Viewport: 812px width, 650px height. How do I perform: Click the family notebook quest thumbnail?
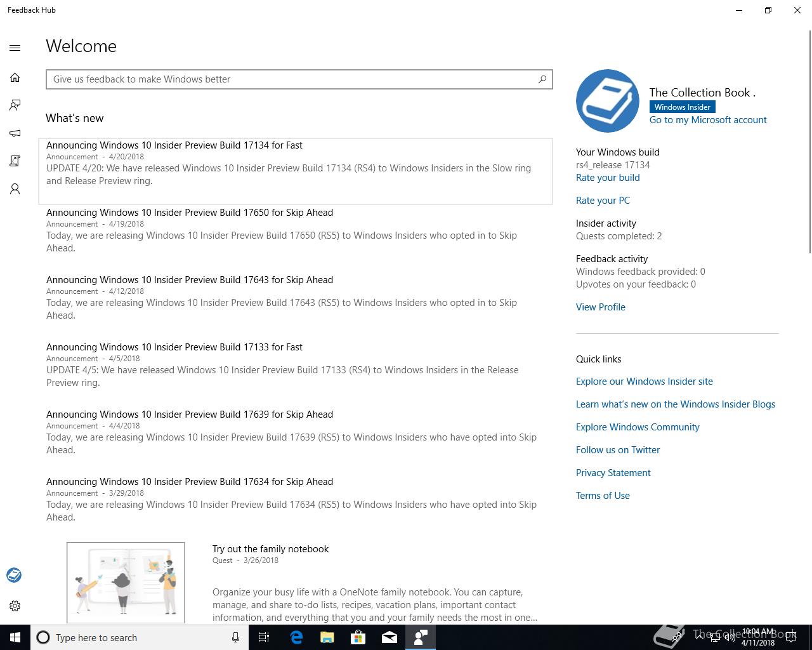pos(126,583)
